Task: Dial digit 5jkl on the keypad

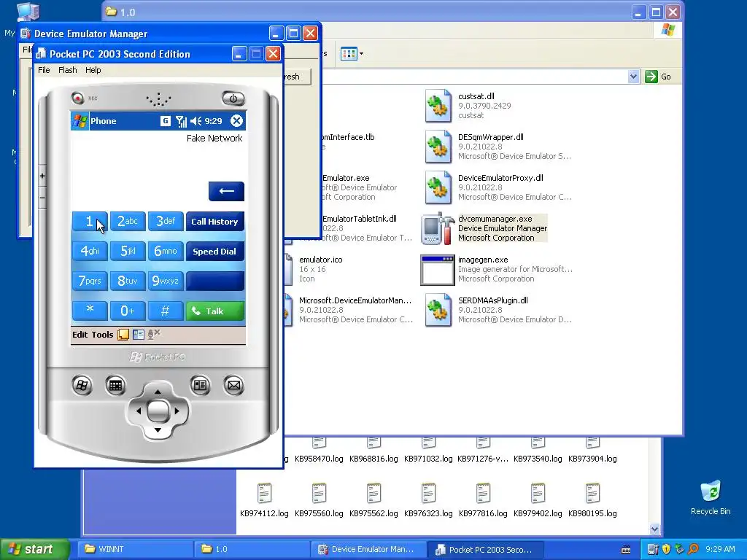Action: point(128,251)
